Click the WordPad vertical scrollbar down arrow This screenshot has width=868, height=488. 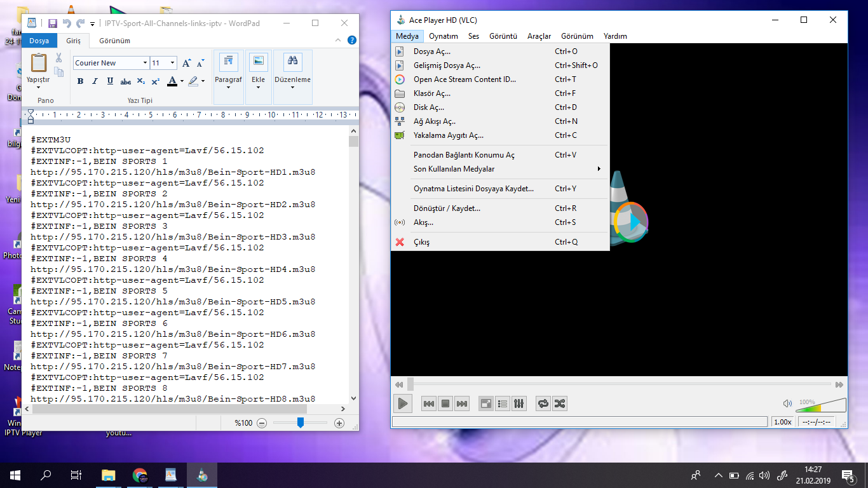353,398
